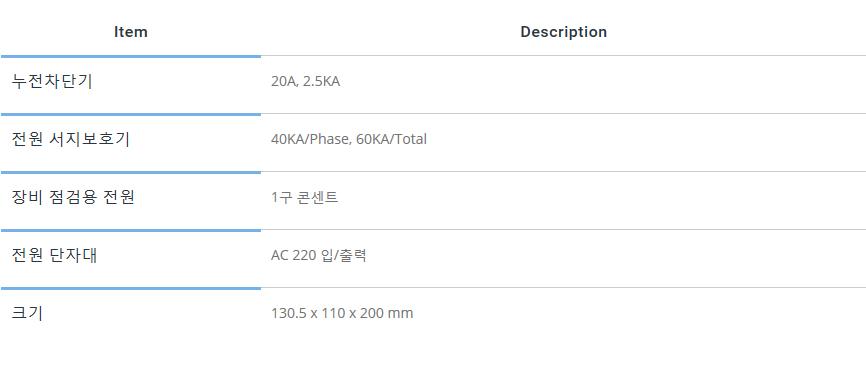Click the Item column header
This screenshot has width=866, height=366.
point(131,32)
